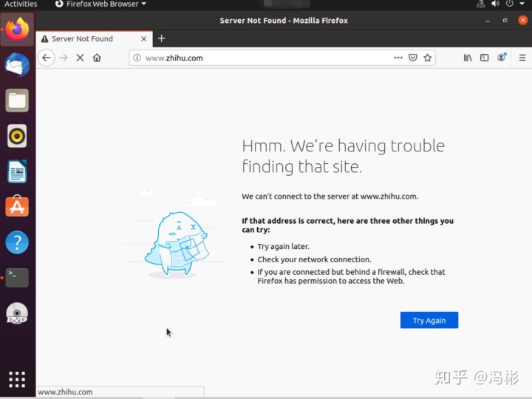
Task: Launch Terminal from the dock
Action: pyautogui.click(x=17, y=278)
